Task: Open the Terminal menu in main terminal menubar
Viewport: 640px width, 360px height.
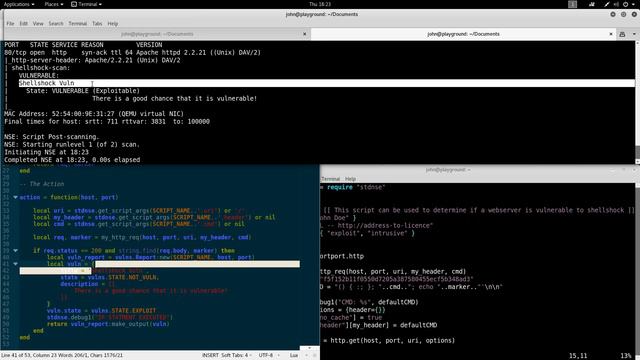Action: pos(78,24)
